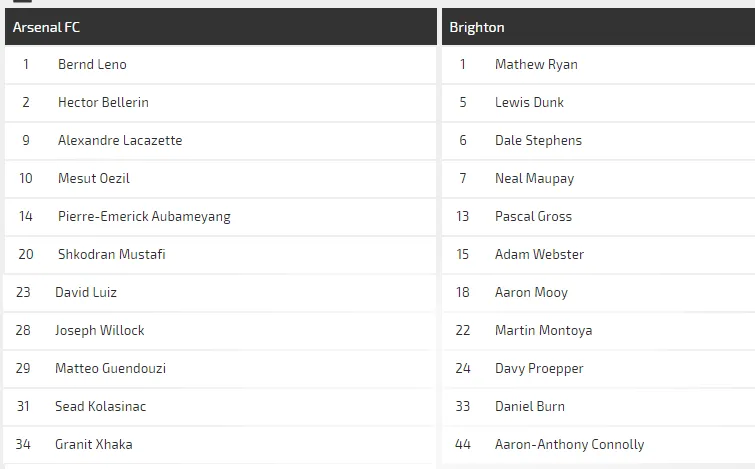The width and height of the screenshot is (755, 469).
Task: Select Aaron-Anthony Connolly's entry
Action: (x=569, y=445)
